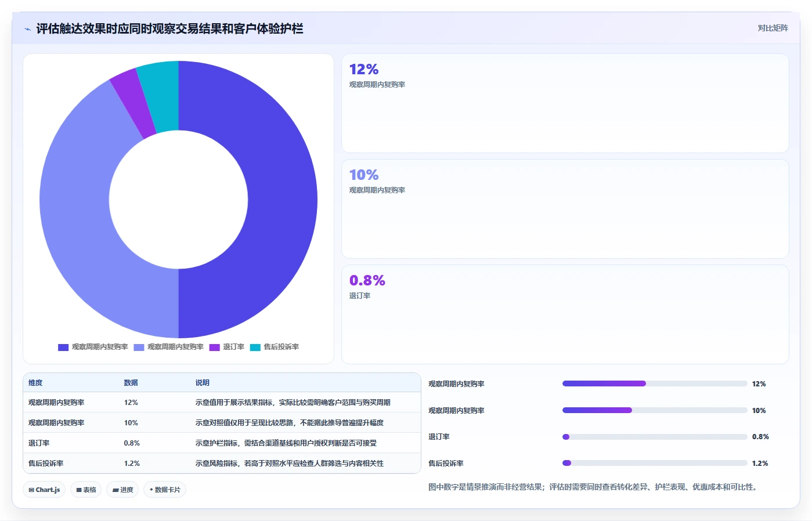Click the footnote starting 图中数字是情景推演
This screenshot has height=521, width=812.
[593, 487]
